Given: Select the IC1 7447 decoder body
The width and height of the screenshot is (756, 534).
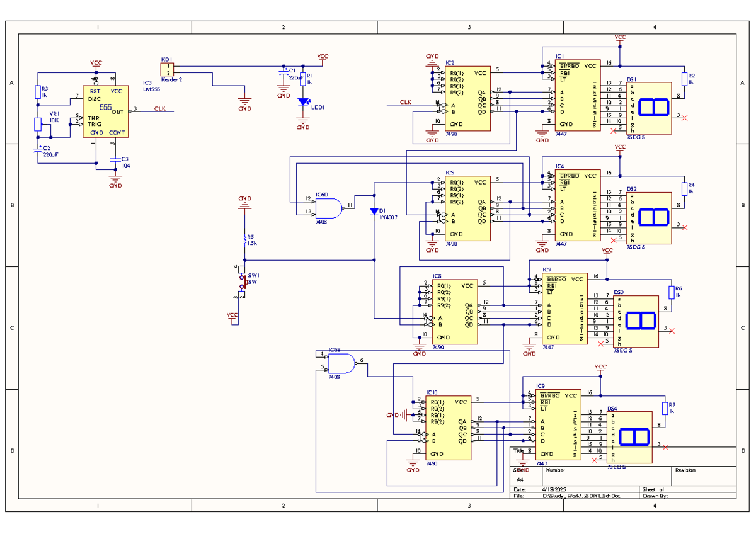Looking at the screenshot, I should pos(578,96).
